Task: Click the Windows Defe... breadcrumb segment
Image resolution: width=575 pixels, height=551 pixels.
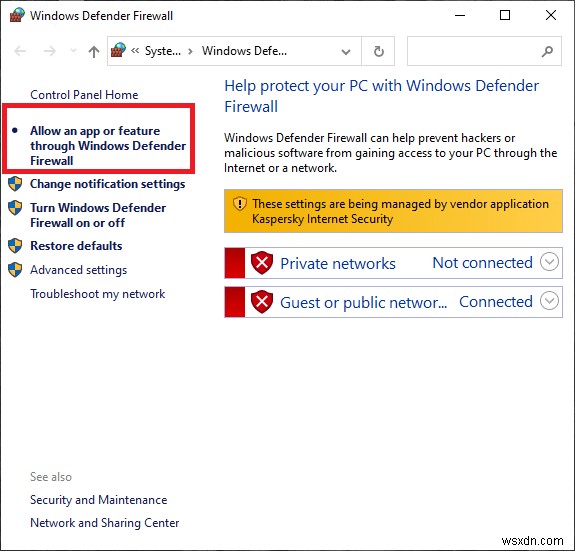Action: tap(244, 51)
